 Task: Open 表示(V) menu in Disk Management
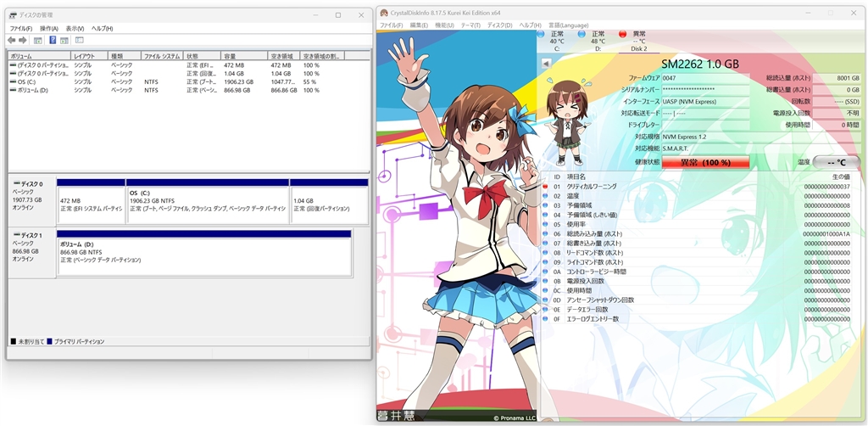tap(75, 28)
